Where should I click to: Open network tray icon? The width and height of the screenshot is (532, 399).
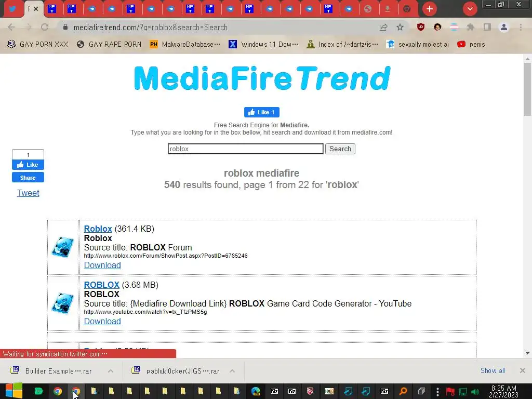pyautogui.click(x=463, y=392)
